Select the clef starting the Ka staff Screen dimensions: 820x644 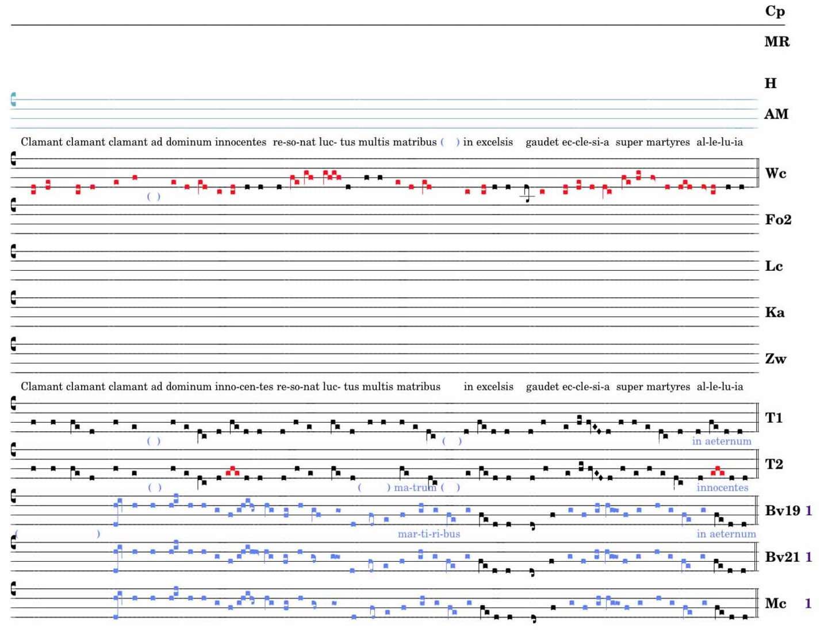tap(13, 297)
